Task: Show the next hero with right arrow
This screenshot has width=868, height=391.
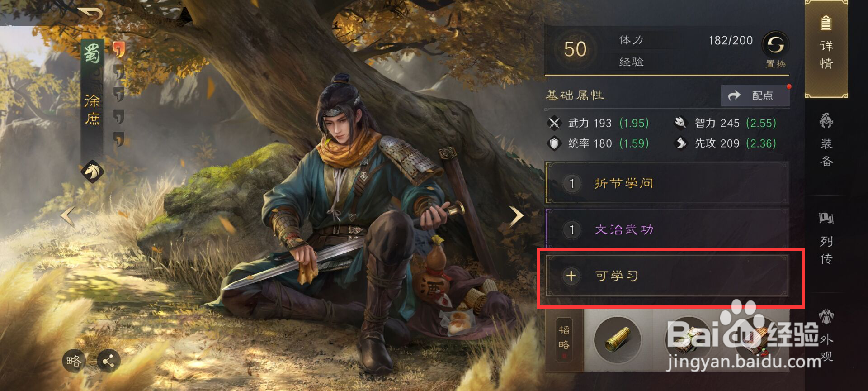Action: 516,216
